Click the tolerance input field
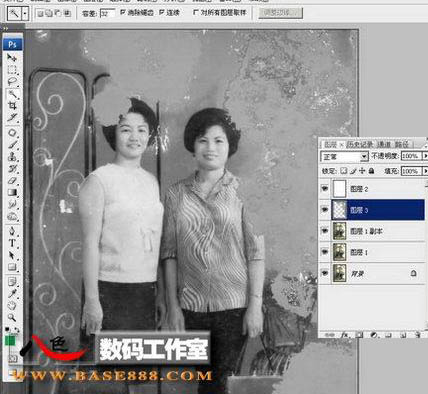The height and width of the screenshot is (394, 428). [x=107, y=14]
